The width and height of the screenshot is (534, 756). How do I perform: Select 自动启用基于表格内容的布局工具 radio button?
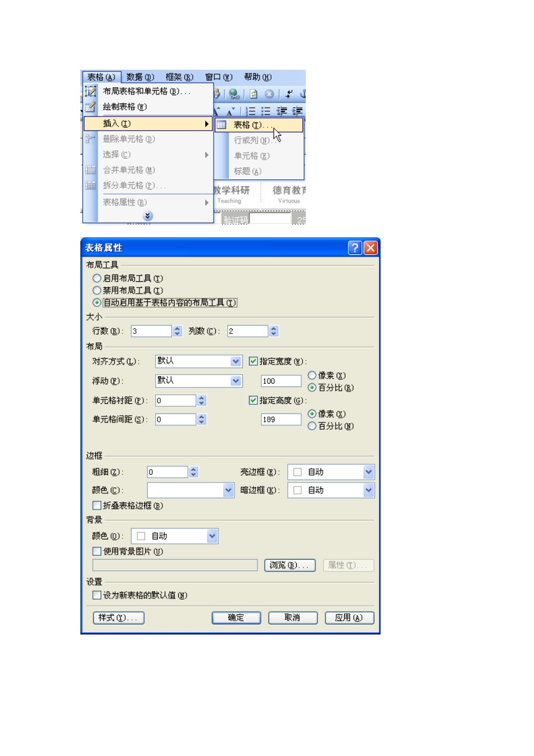pos(97,303)
